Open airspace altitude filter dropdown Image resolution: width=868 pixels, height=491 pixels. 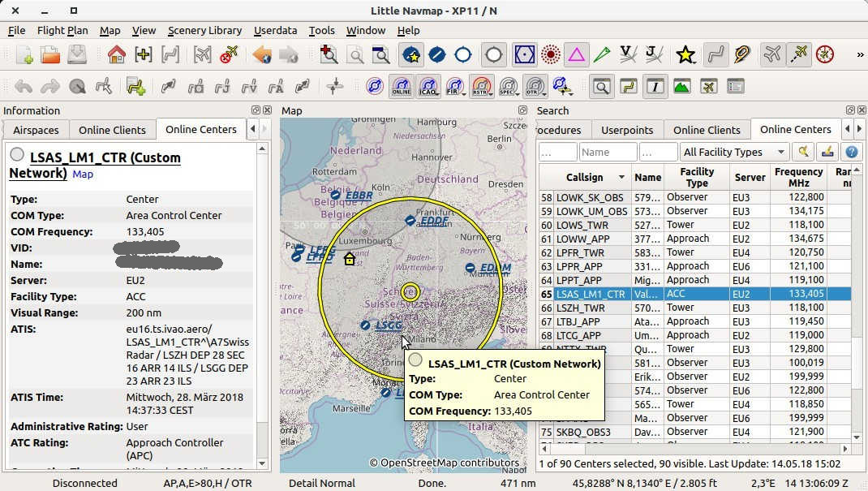click(x=562, y=86)
